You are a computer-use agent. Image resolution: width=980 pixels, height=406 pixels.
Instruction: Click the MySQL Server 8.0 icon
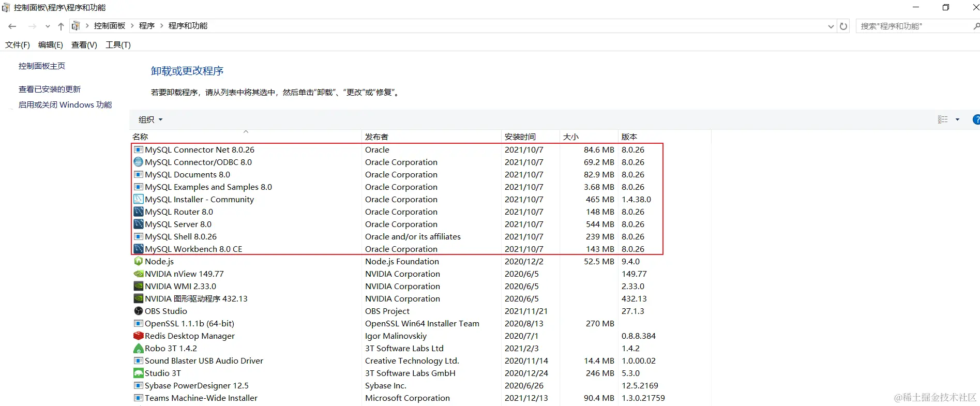click(x=139, y=224)
